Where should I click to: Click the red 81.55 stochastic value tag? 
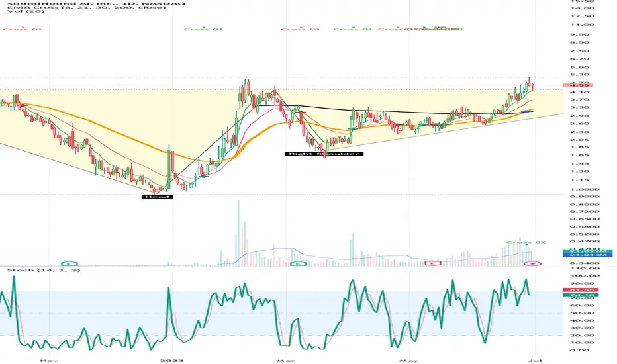tap(581, 290)
